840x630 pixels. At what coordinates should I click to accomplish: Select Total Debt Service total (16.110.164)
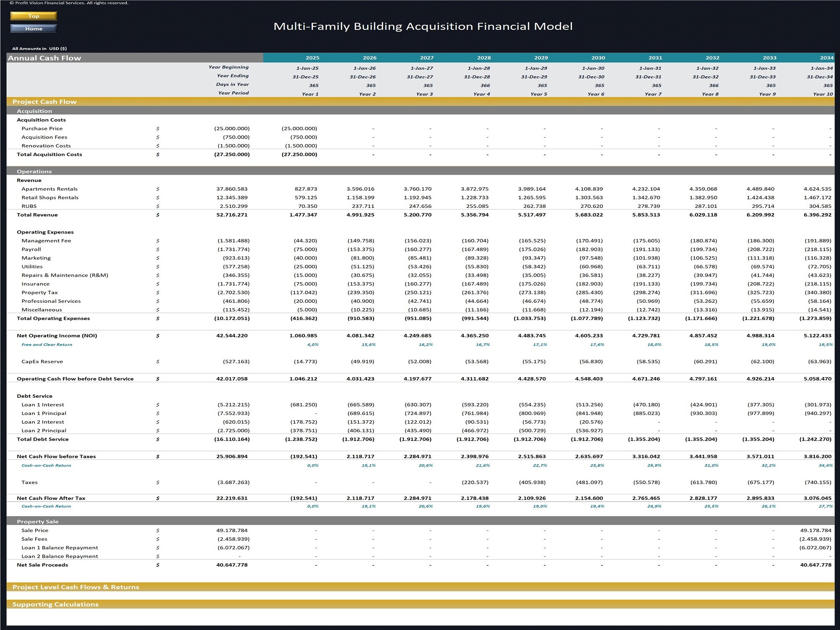(x=232, y=439)
